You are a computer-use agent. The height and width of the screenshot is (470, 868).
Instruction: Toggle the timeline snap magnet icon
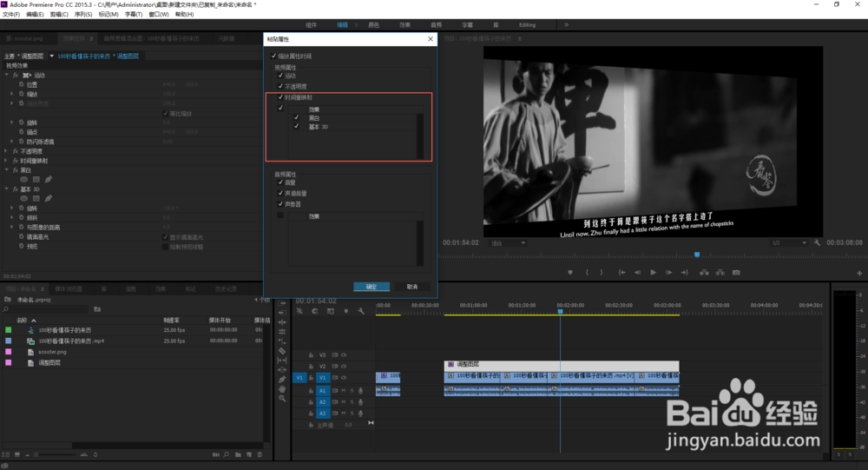314,311
